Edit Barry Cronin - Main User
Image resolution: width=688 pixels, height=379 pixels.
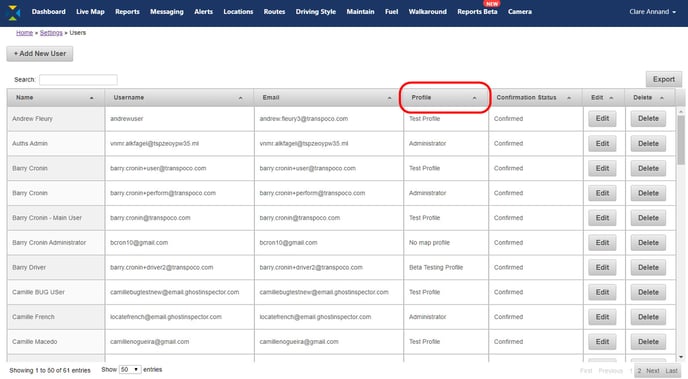click(x=602, y=218)
